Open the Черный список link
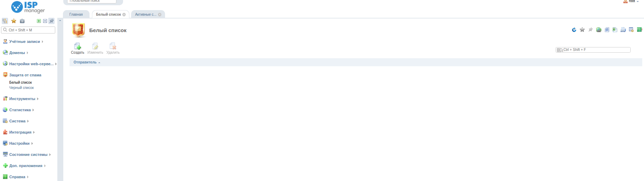Image resolution: width=644 pixels, height=181 pixels. (21, 88)
